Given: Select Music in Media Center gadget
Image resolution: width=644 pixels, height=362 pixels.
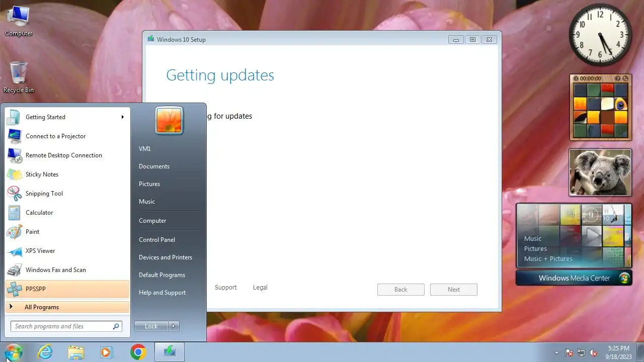Looking at the screenshot, I should (x=533, y=239).
